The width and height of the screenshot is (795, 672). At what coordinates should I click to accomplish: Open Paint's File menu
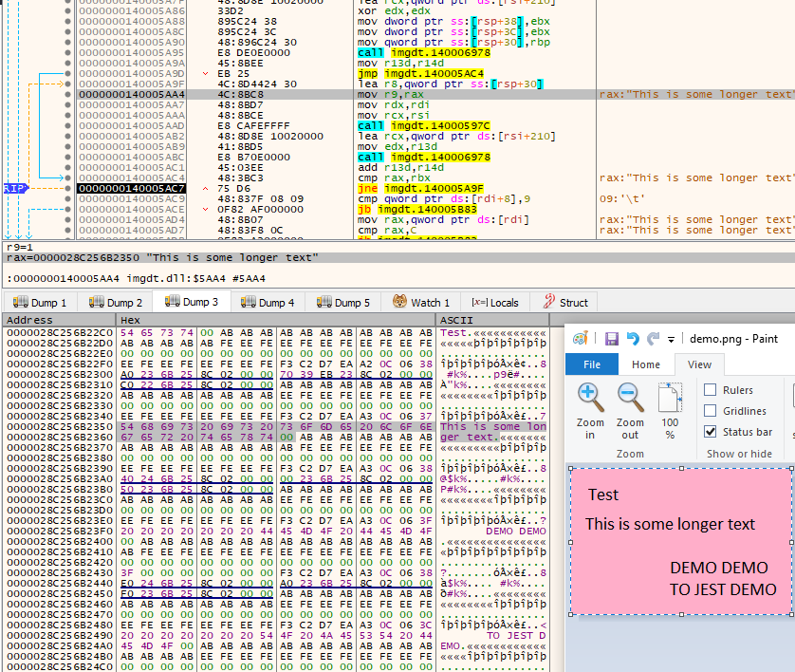[x=592, y=364]
